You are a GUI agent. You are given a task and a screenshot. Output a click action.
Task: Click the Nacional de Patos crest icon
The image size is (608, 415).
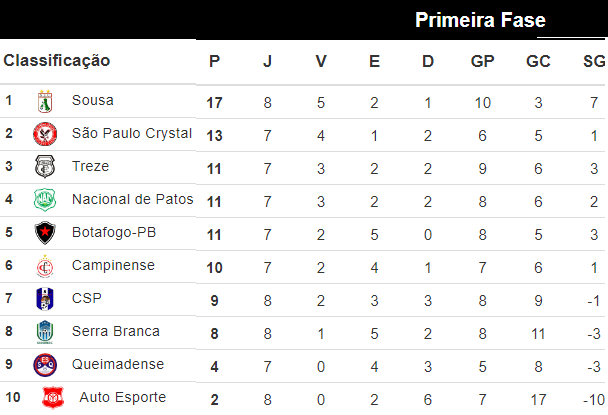point(45,200)
